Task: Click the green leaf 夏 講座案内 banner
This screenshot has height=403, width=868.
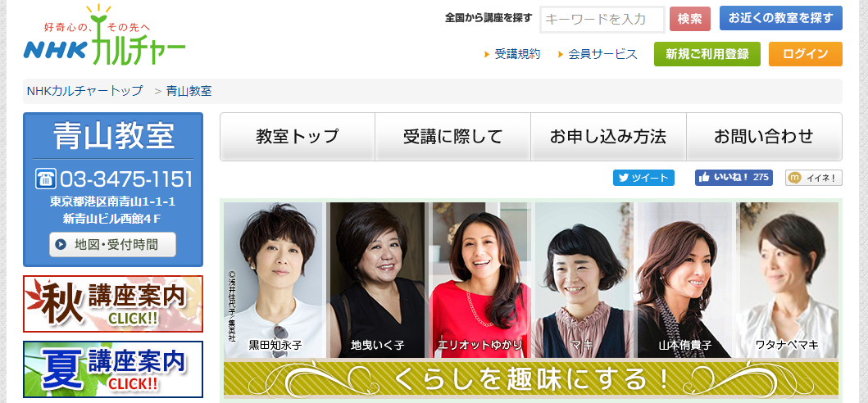Action: pos(113,369)
